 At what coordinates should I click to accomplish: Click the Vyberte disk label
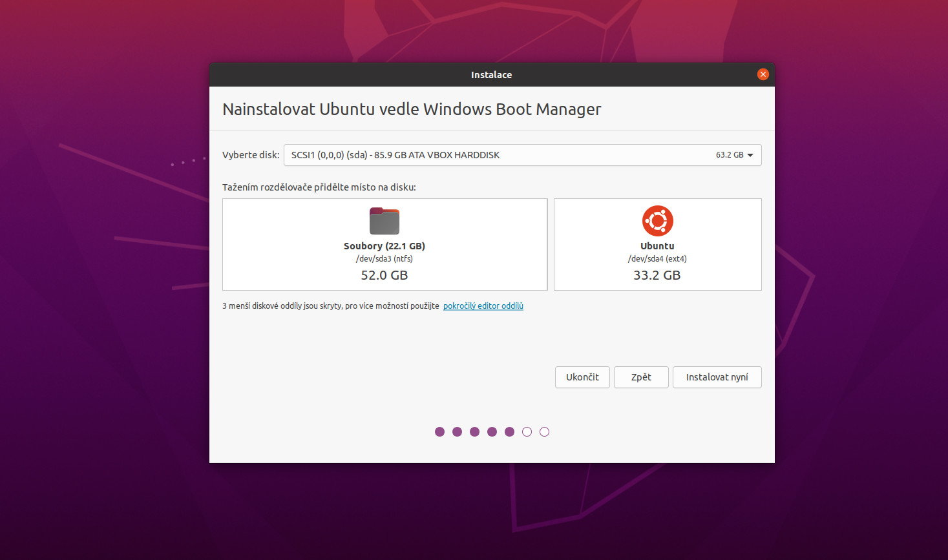251,155
